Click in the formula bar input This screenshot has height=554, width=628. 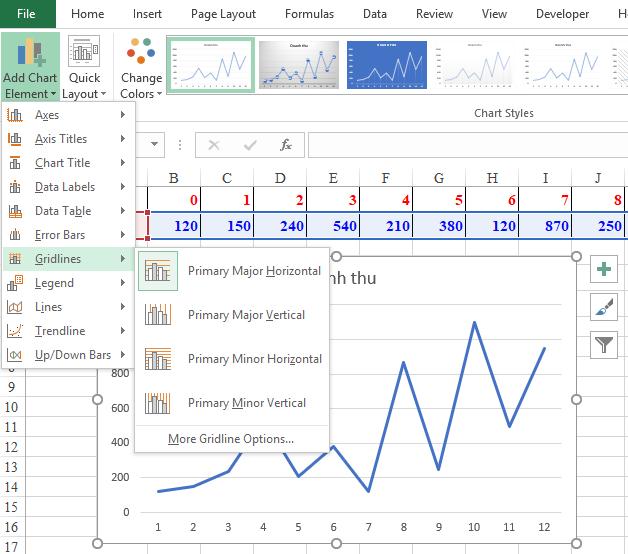[468, 145]
